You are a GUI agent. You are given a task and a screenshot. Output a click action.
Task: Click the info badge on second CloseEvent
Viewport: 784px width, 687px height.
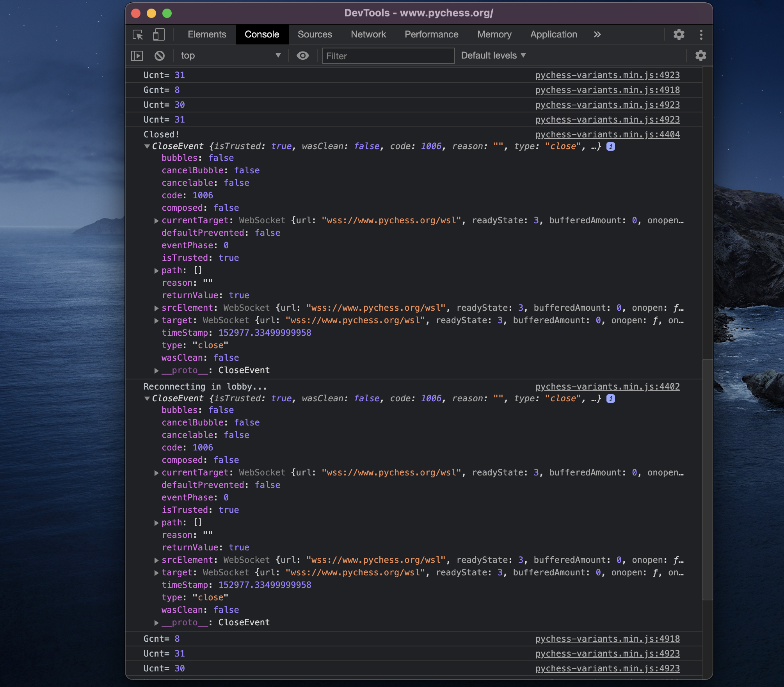611,399
